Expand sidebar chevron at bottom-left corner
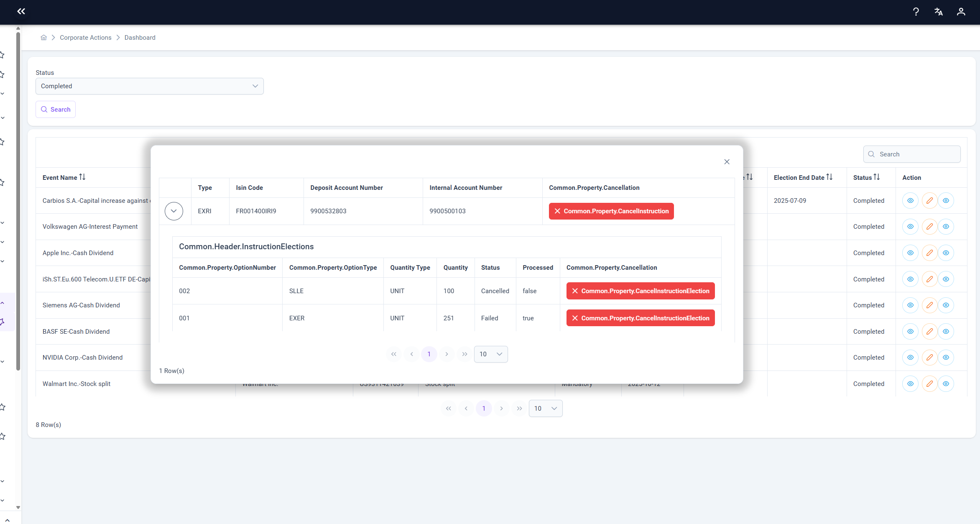 [7, 520]
